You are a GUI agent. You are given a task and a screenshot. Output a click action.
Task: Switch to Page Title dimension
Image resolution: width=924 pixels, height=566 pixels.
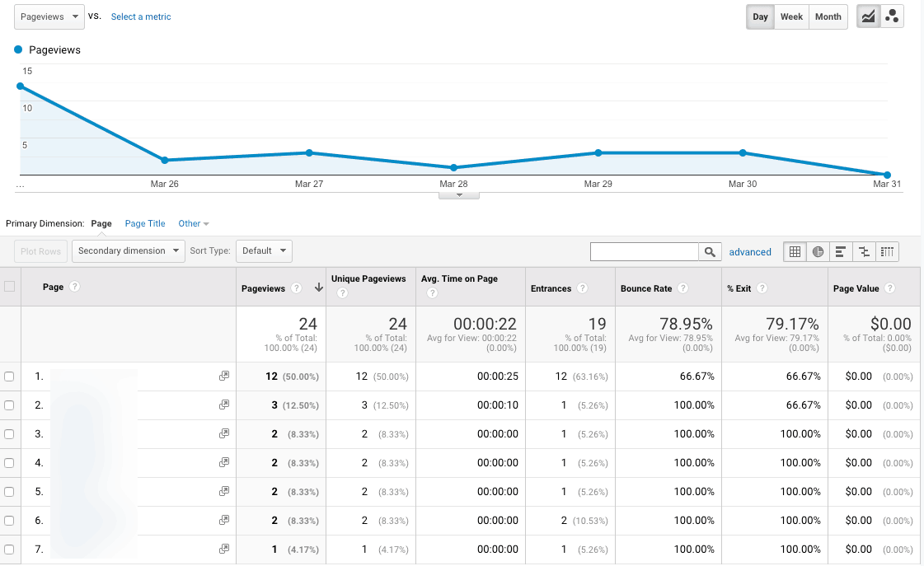point(145,223)
